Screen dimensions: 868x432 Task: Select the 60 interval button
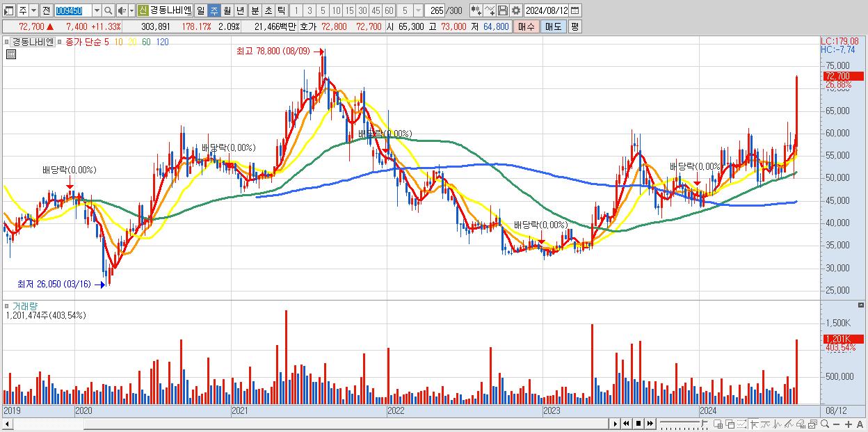tap(389, 10)
